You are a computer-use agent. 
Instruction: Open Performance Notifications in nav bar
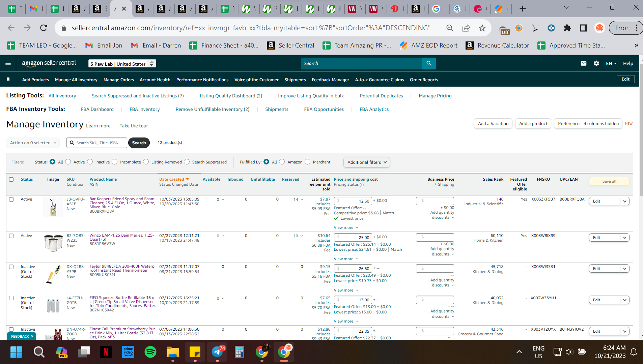tap(202, 80)
